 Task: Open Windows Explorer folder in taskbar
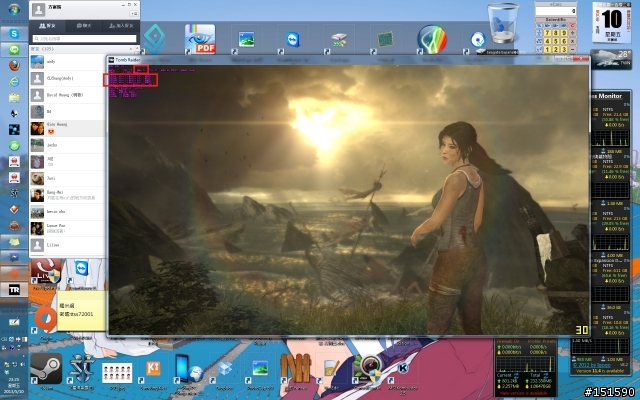pyautogui.click(x=14, y=98)
